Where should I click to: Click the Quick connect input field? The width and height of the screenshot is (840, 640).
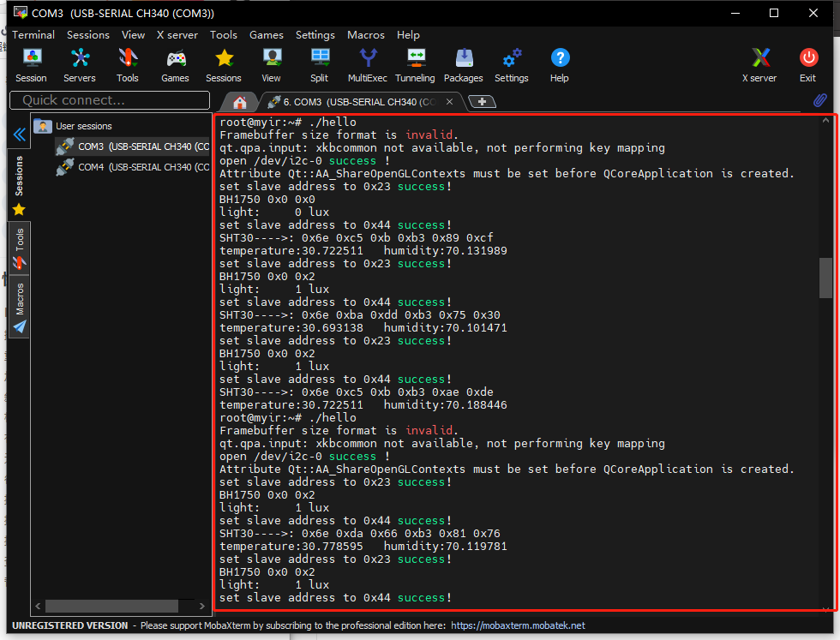110,100
